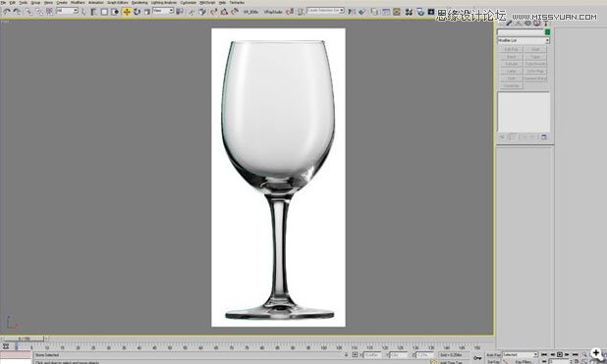Open the Rendering menu
Image resolution: width=607 pixels, height=364 pixels.
pos(139,3)
